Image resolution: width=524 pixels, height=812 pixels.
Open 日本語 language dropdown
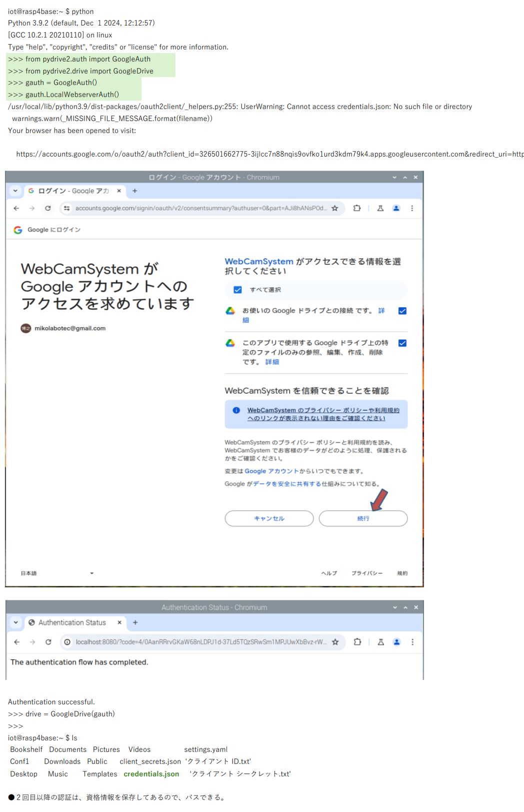(x=57, y=573)
